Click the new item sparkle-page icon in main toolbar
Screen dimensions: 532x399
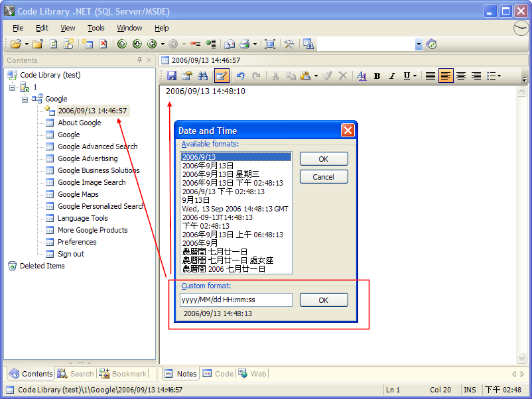point(69,44)
